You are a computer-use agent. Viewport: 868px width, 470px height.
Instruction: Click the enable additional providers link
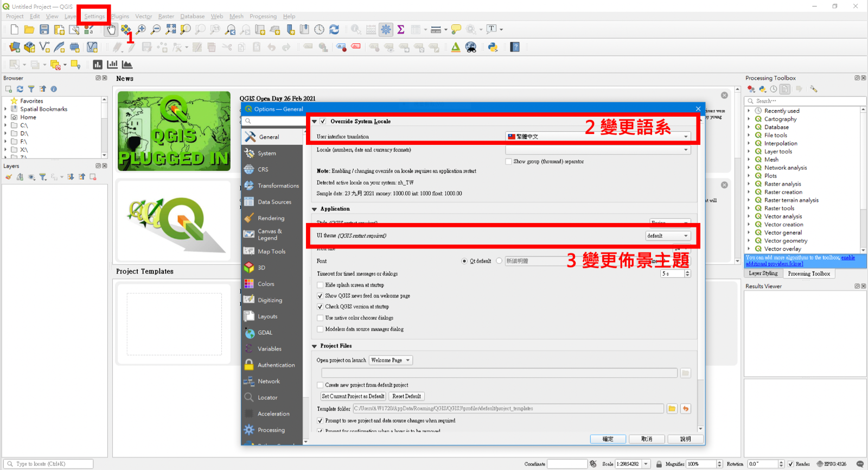(800, 261)
